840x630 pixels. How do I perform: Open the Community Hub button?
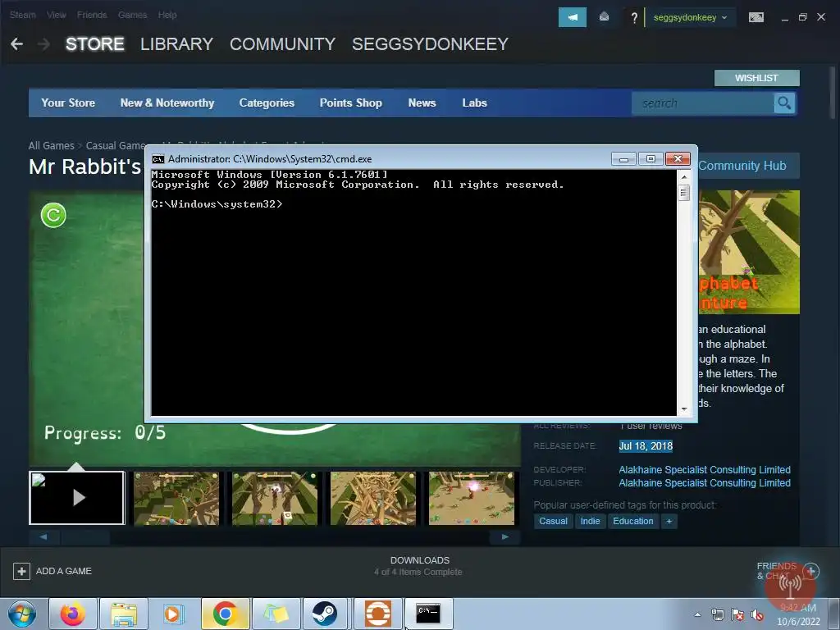coord(748,166)
